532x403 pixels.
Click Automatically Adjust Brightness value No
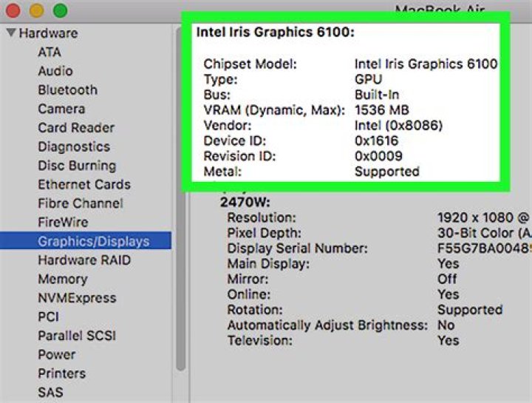pos(446,325)
